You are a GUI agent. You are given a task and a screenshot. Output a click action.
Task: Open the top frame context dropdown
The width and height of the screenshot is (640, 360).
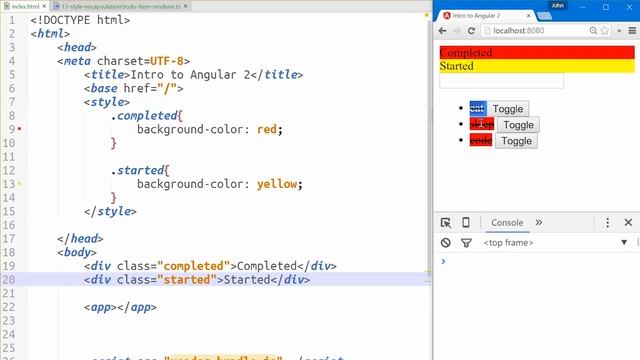coord(555,243)
